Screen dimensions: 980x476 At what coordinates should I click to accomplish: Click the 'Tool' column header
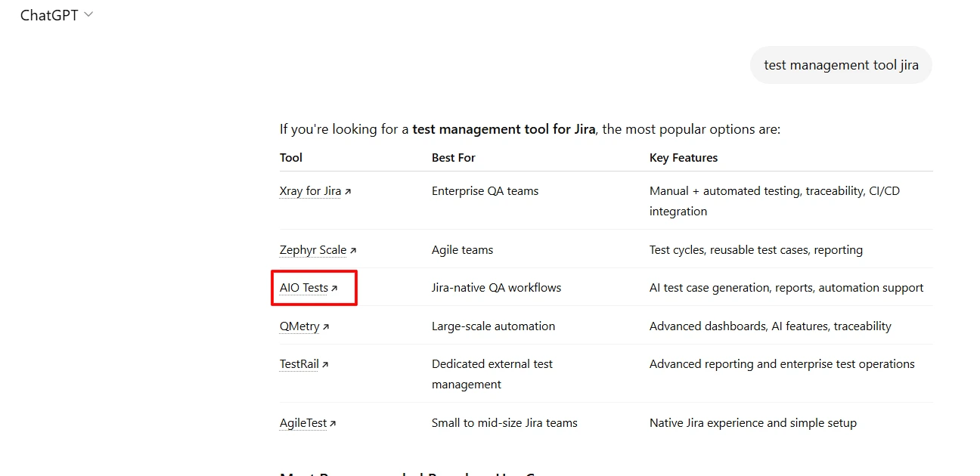[291, 158]
